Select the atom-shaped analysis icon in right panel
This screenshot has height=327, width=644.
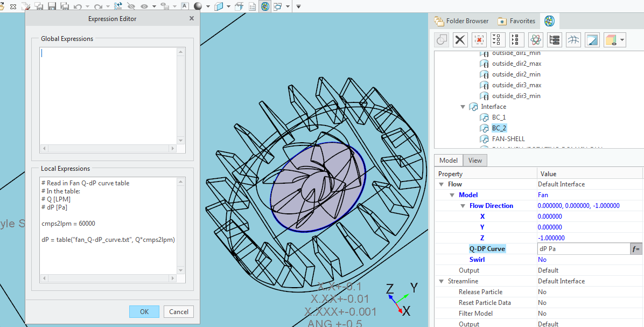tap(535, 39)
